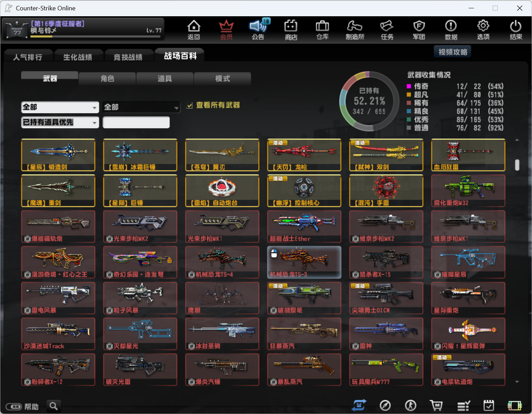This screenshot has width=532, height=414.
Task: Click the magenta 传奇 legend swatch
Action: [409, 86]
